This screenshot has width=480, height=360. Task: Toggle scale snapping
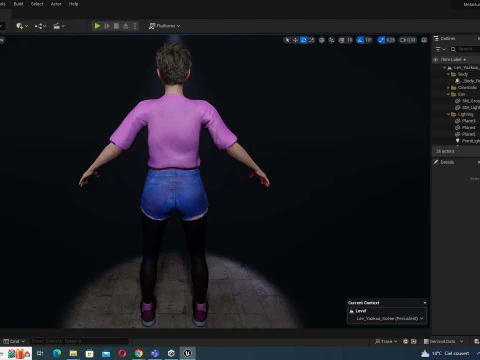[381, 40]
